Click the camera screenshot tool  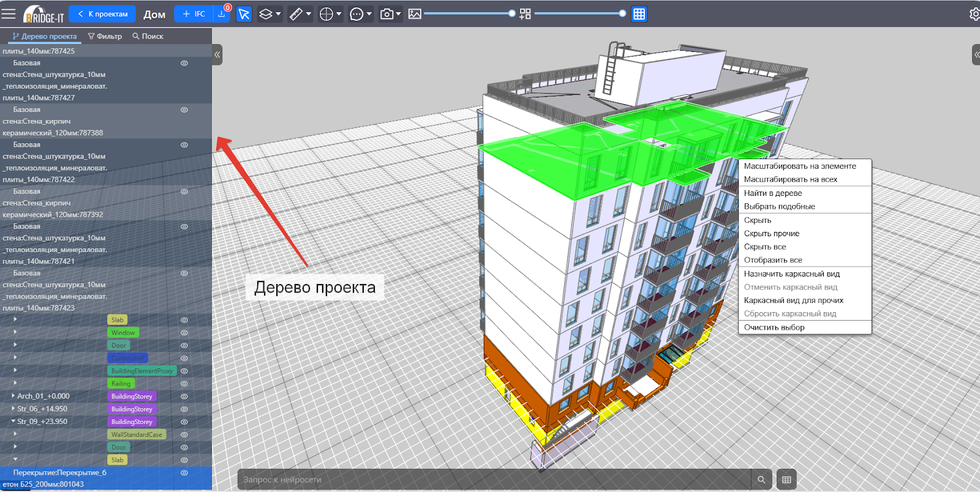pyautogui.click(x=390, y=14)
